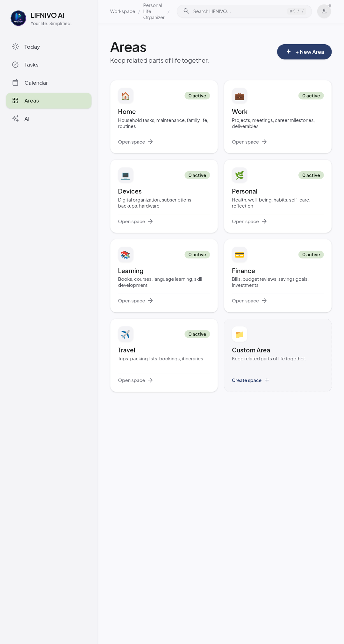The image size is (344, 644).
Task: Click the 0 active badge on Learning
Action: (x=197, y=255)
